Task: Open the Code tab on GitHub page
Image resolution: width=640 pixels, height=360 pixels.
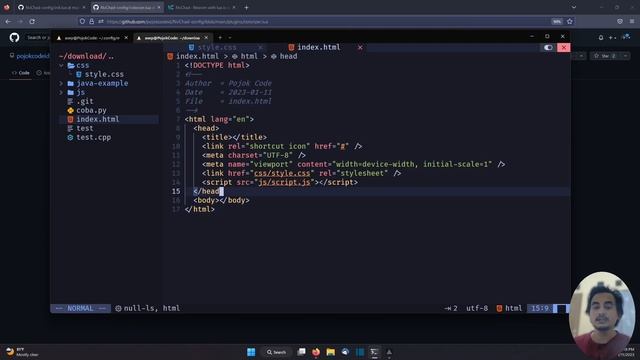Action: (20, 73)
